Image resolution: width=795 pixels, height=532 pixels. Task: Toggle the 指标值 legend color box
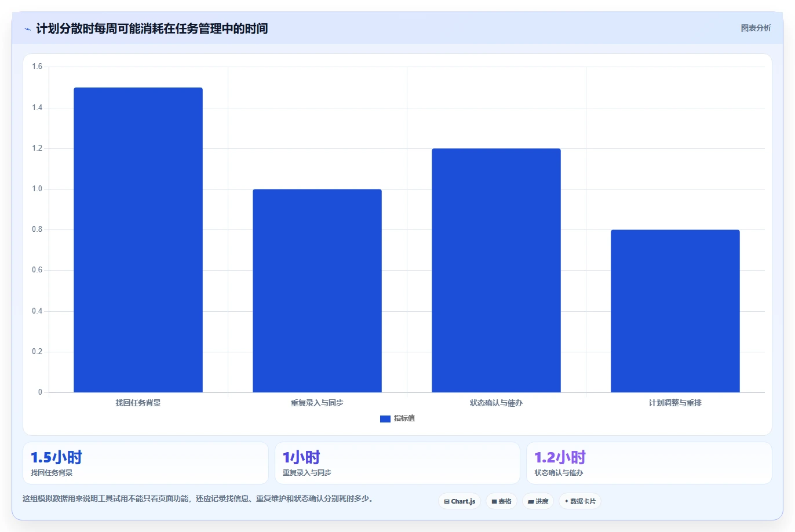[x=385, y=418]
